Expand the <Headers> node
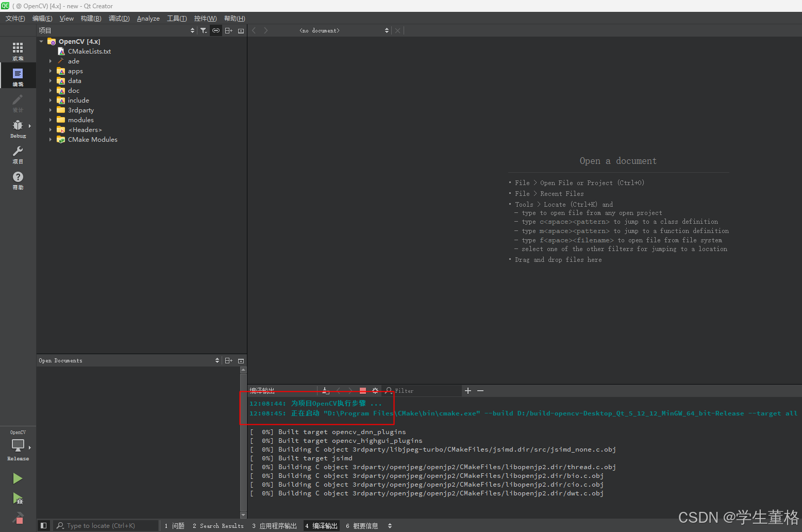Viewport: 802px width, 532px height. [x=51, y=129]
